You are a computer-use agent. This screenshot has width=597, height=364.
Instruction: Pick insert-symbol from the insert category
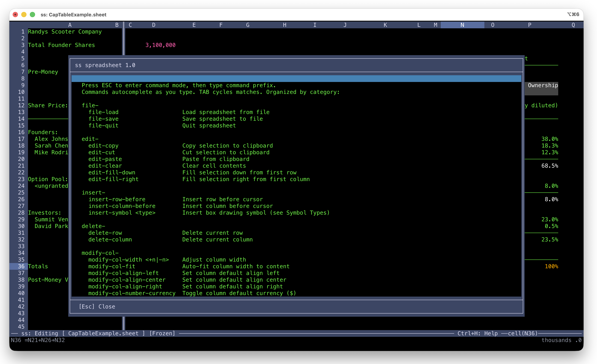(122, 213)
